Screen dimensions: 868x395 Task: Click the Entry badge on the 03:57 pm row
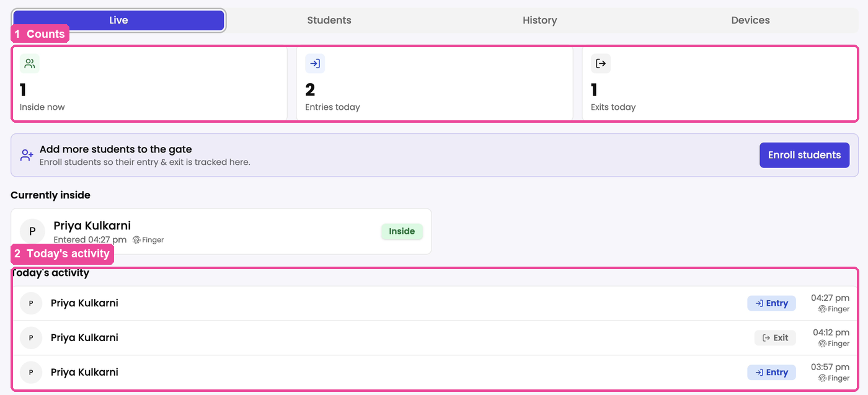(771, 372)
